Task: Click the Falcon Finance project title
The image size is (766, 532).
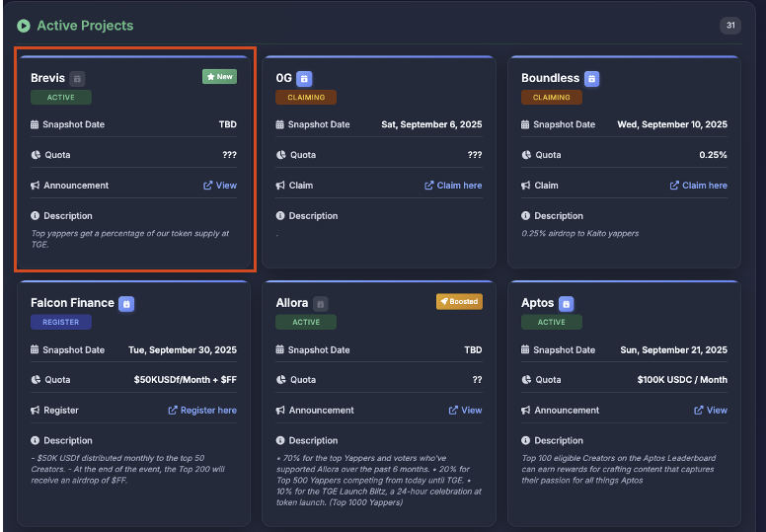Action: click(x=72, y=303)
